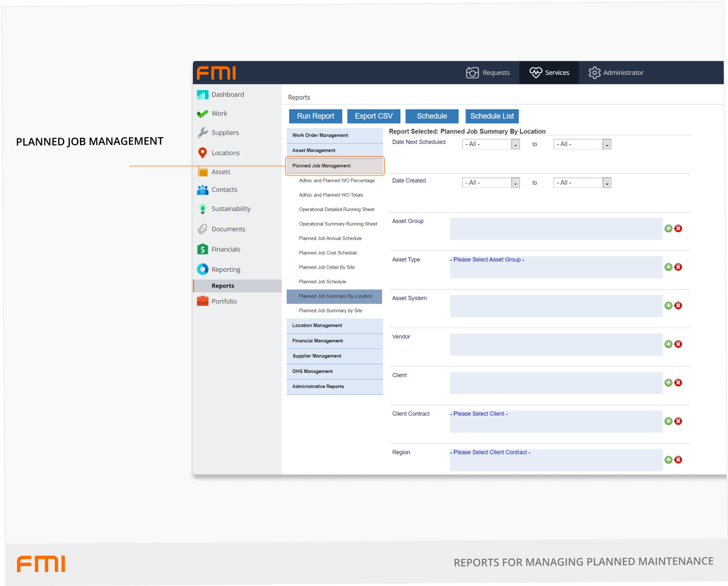Click the Asset System input field
728x586 pixels.
tap(556, 306)
